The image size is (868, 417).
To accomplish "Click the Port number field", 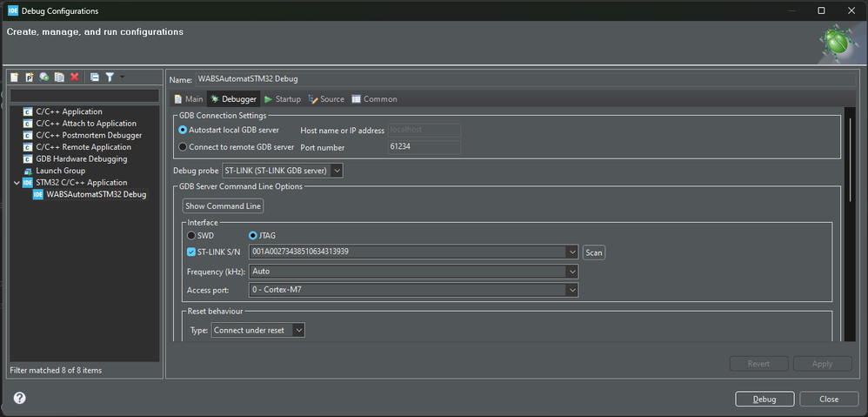I will (x=424, y=147).
